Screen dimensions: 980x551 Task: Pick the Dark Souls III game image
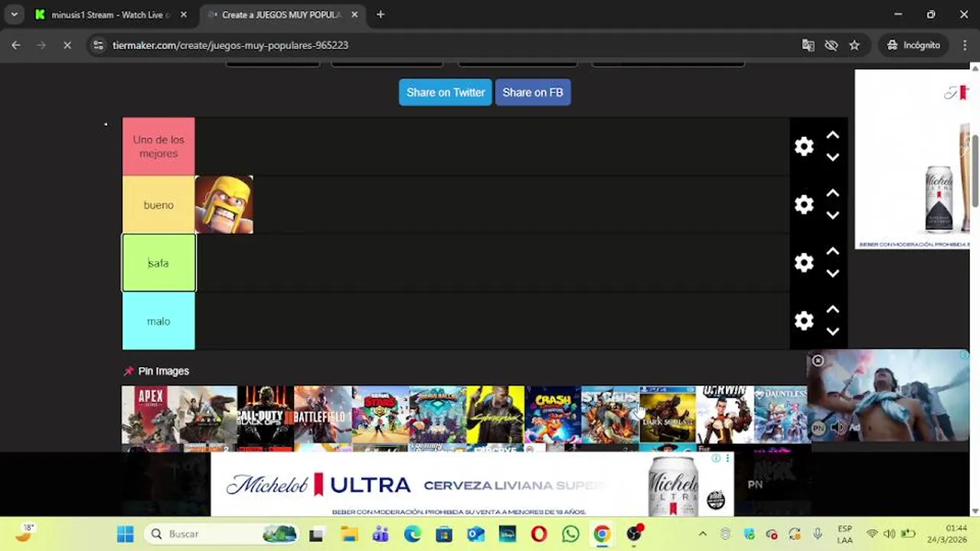[668, 415]
